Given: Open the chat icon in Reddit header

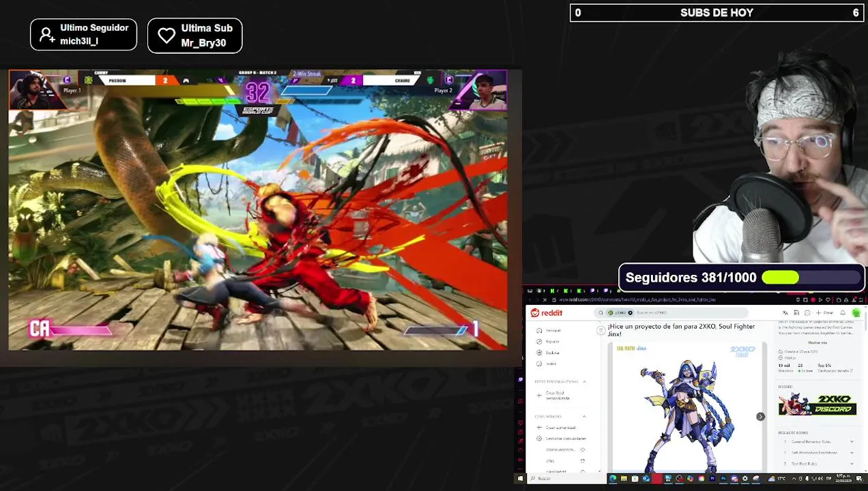Looking at the screenshot, I should pyautogui.click(x=807, y=313).
